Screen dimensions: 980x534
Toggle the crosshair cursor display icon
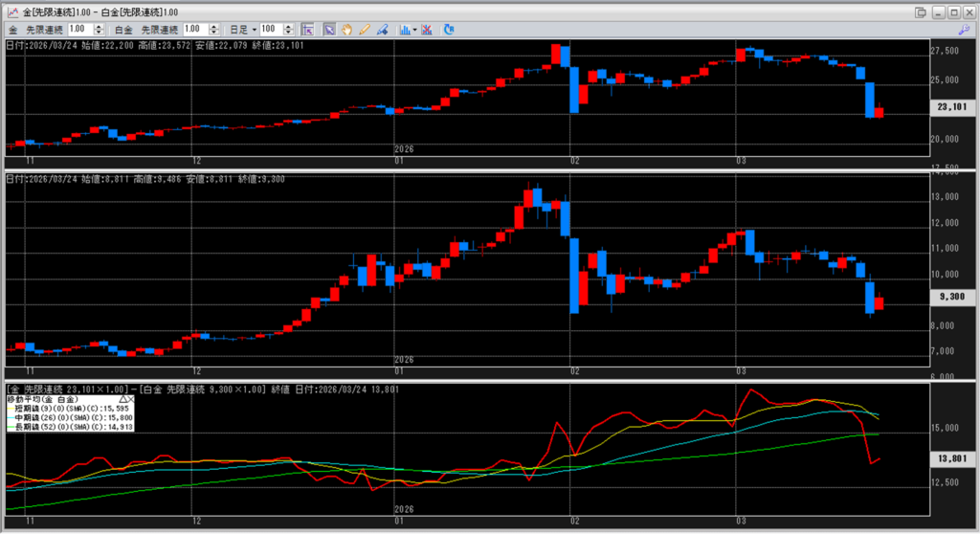point(308,29)
